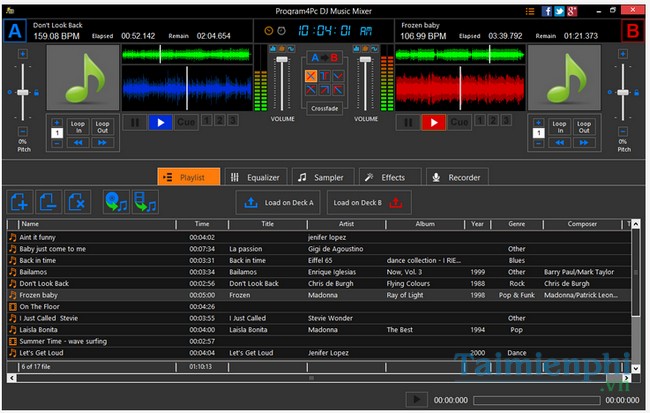Hit the Cue button on Deck B
Viewport: 650px width, 413px height.
(x=459, y=122)
